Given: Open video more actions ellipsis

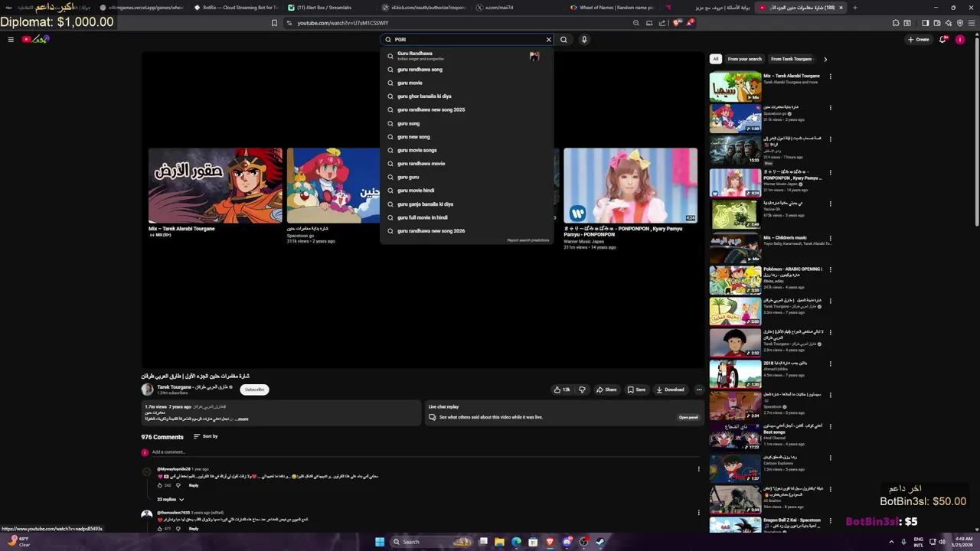Looking at the screenshot, I should tap(699, 390).
